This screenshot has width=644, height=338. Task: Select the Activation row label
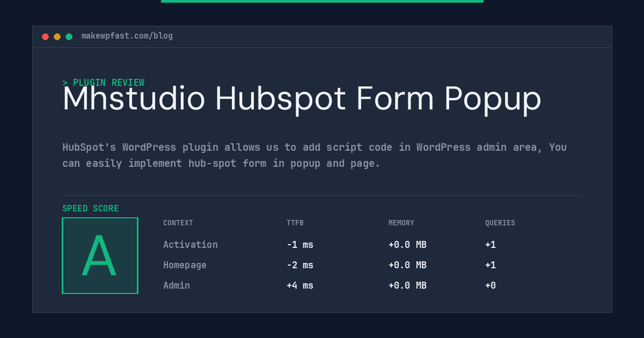click(191, 245)
